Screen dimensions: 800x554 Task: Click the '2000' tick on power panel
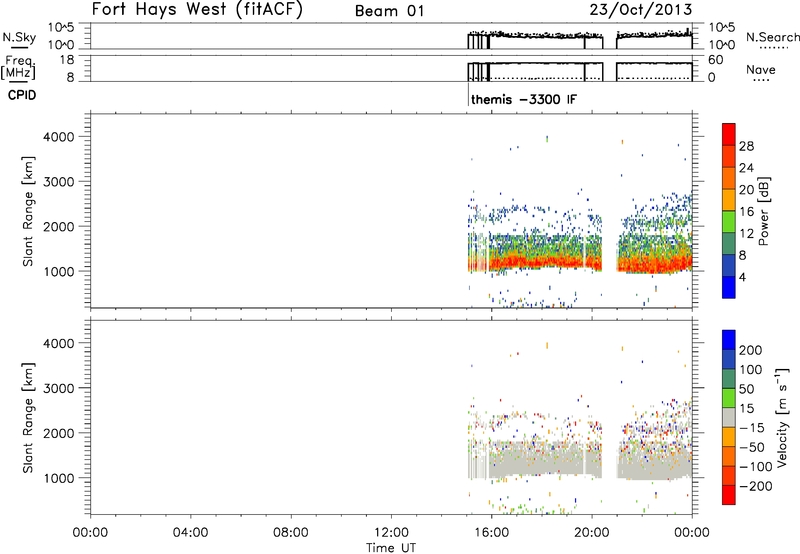(59, 226)
